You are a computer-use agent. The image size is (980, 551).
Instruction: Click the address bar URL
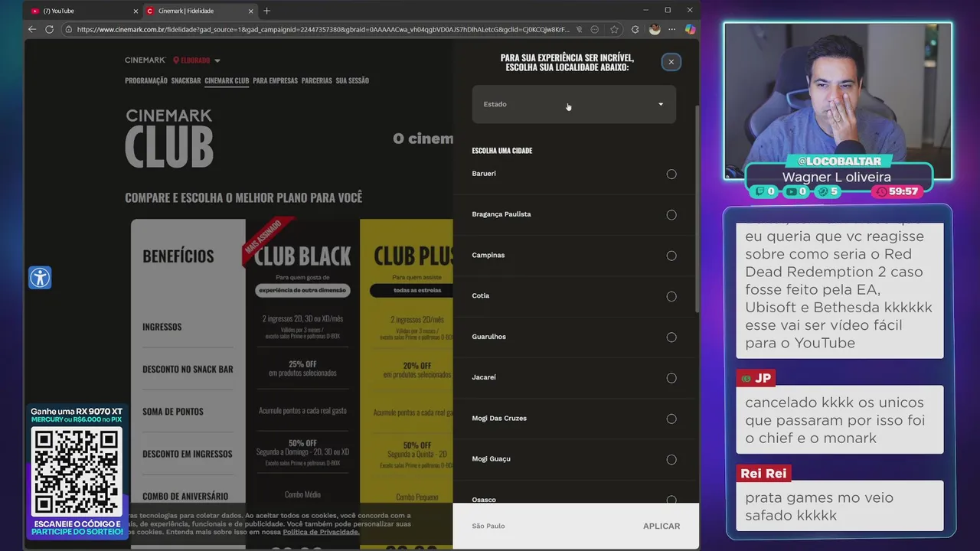(x=323, y=29)
